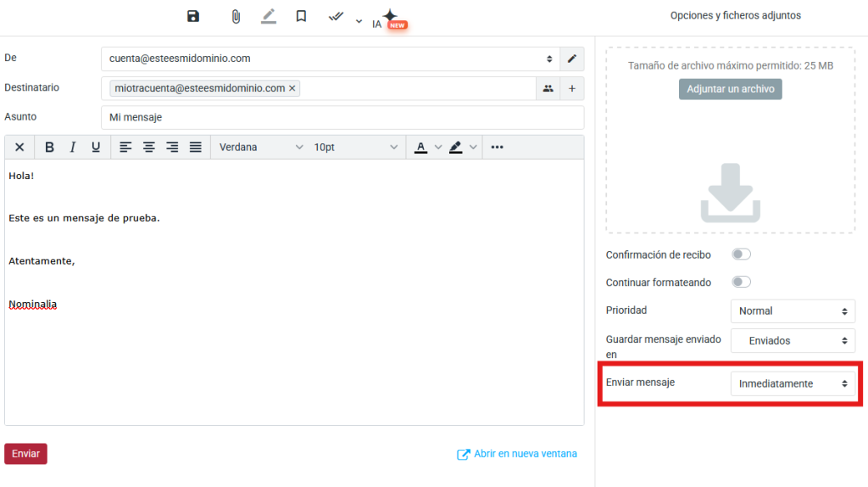
Task: Click the plus icon to add recipient field
Action: (572, 88)
